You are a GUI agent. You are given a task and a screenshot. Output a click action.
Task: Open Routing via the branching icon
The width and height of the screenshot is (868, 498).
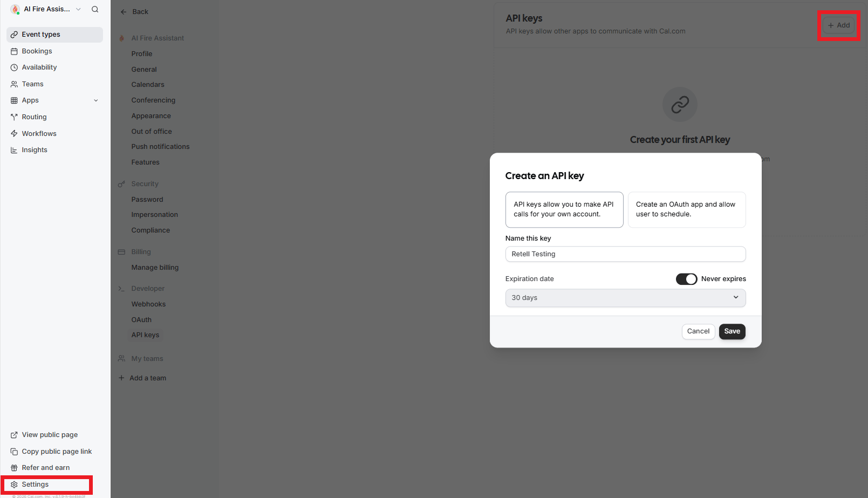pos(13,117)
